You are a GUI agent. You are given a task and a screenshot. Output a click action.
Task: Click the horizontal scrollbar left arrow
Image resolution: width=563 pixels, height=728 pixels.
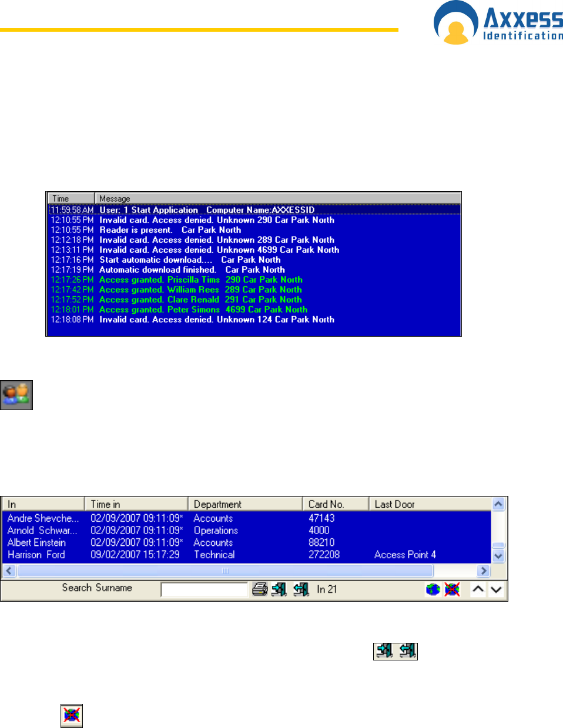(x=9, y=571)
